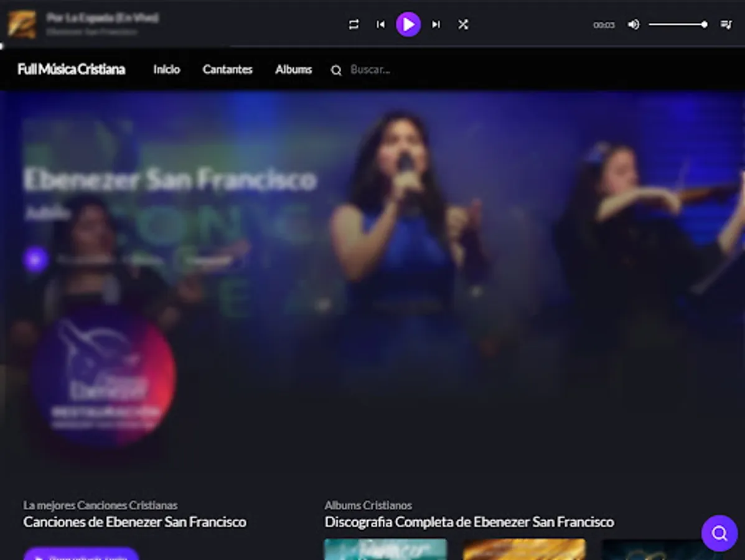Click the Discografia Completa de Ebenezer San Francisco heading
745x560 pixels.
(x=469, y=522)
